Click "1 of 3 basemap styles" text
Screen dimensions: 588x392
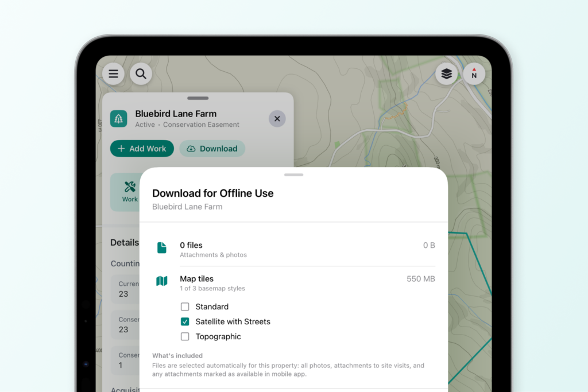212,288
